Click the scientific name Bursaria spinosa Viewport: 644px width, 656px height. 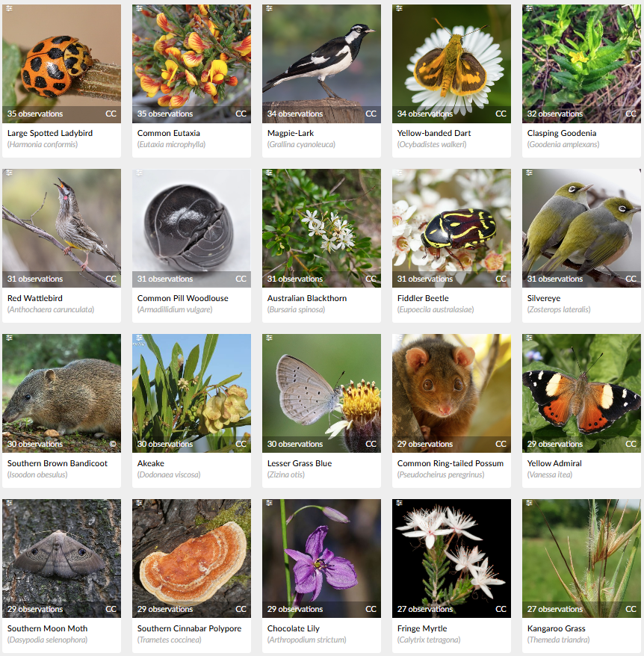(296, 309)
